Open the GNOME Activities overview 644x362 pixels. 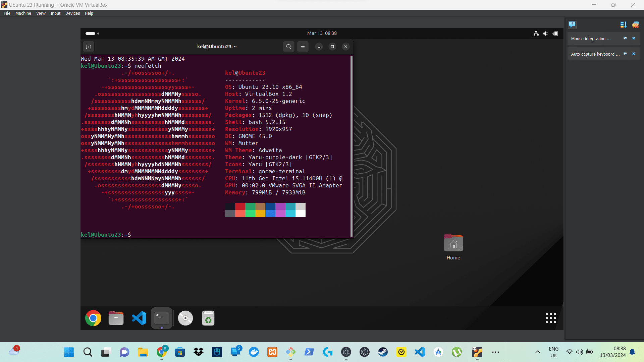point(92,33)
